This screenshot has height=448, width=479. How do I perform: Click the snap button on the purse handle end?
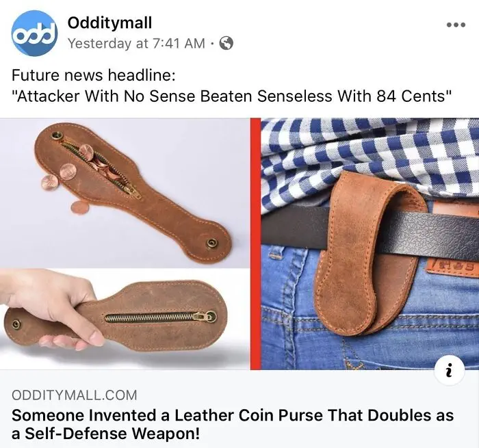[x=211, y=243]
